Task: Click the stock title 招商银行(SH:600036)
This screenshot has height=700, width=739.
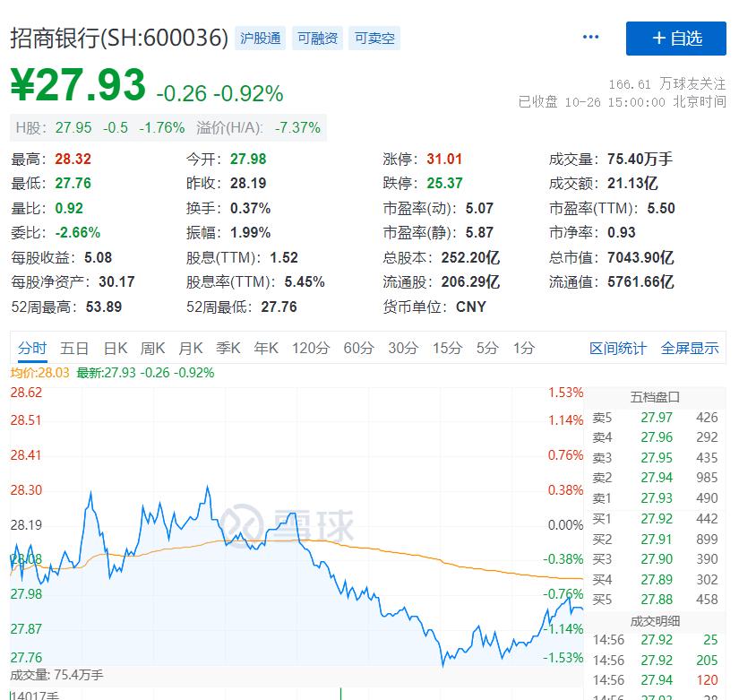Action: point(119,38)
